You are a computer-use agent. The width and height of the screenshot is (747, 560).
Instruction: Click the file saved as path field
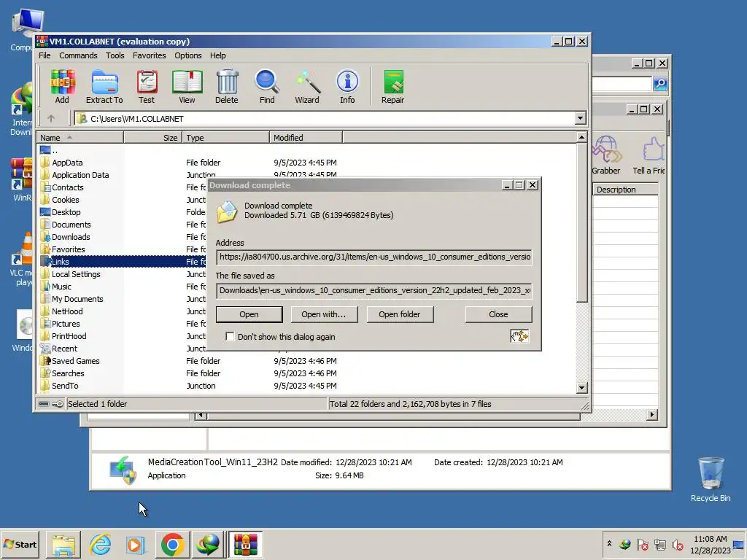[x=374, y=290]
